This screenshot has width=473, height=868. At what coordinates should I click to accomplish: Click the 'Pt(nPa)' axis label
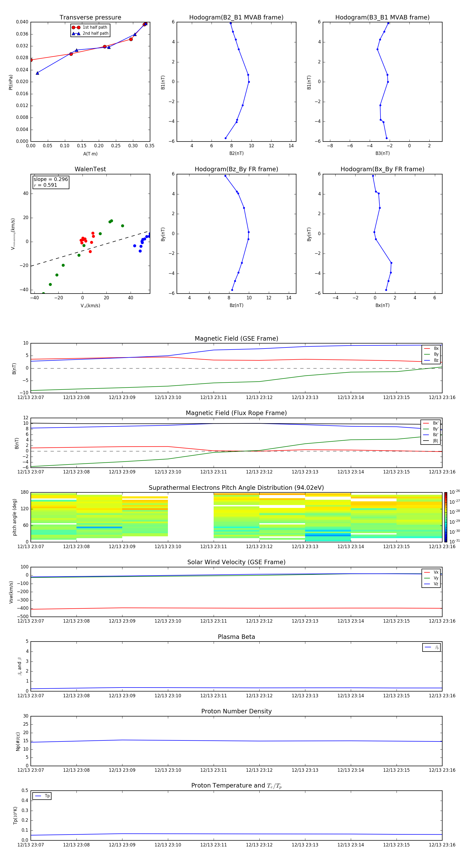(11, 82)
